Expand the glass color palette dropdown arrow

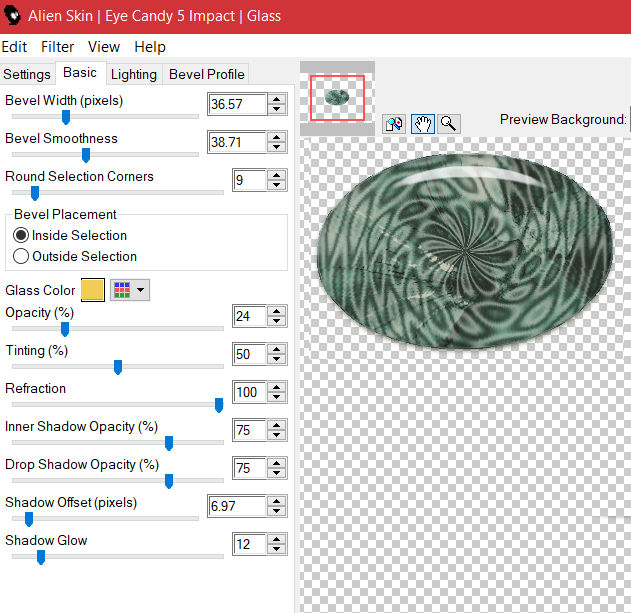pos(141,290)
